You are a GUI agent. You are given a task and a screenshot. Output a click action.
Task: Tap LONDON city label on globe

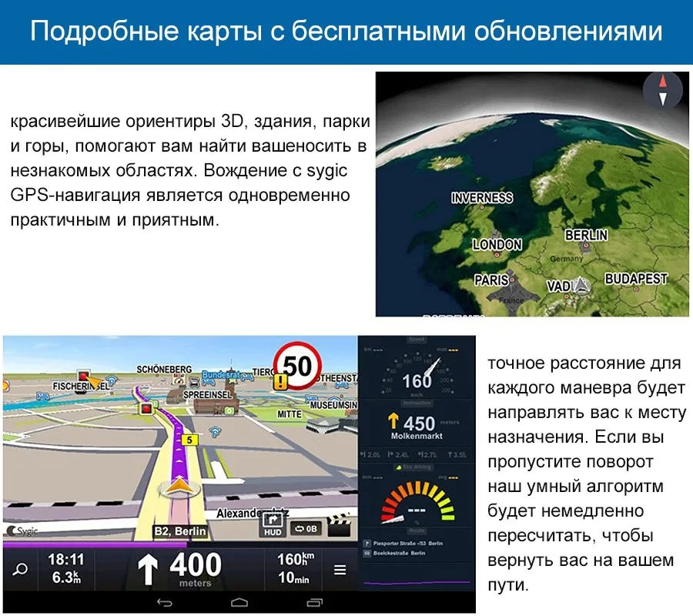click(497, 244)
